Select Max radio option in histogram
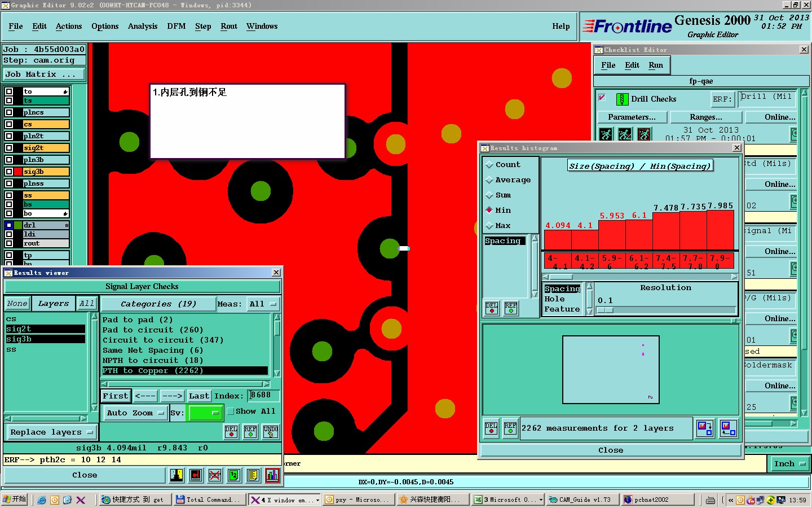Image resolution: width=812 pixels, height=508 pixels. tap(498, 226)
